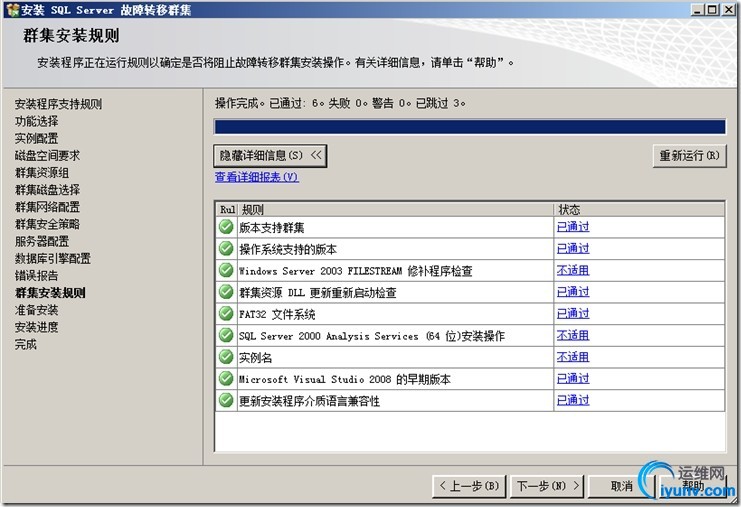Click green check icon for 版本支持群集

click(226, 227)
